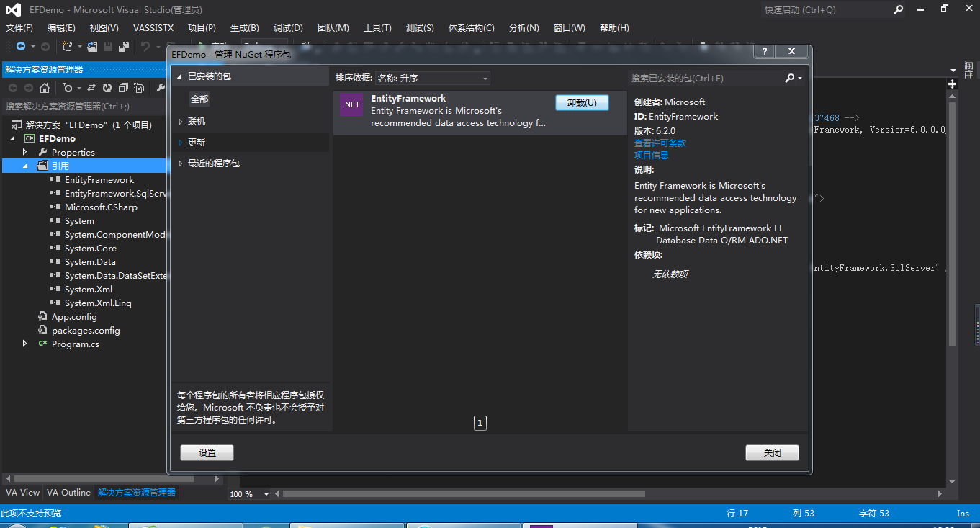Click the Show All Files icon
This screenshot has width=980, height=528.
139,88
